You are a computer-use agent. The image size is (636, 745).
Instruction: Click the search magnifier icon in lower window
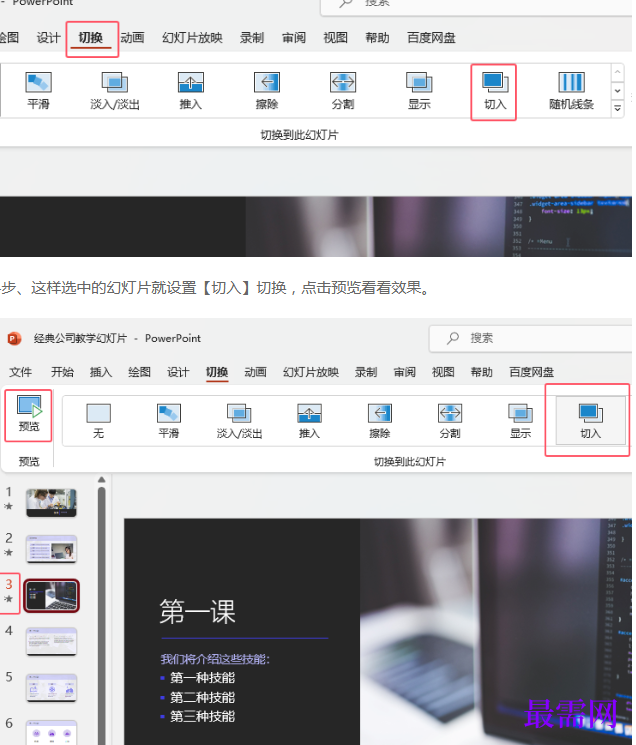(x=453, y=338)
